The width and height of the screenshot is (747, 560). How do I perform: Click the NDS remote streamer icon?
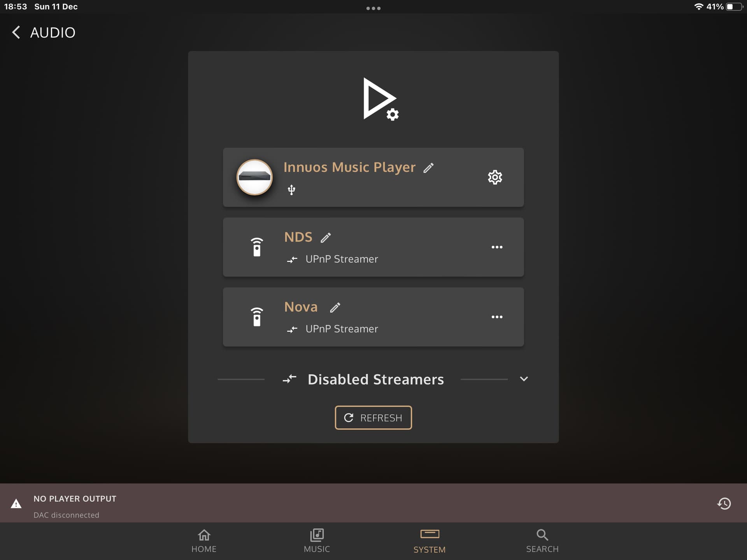click(257, 247)
